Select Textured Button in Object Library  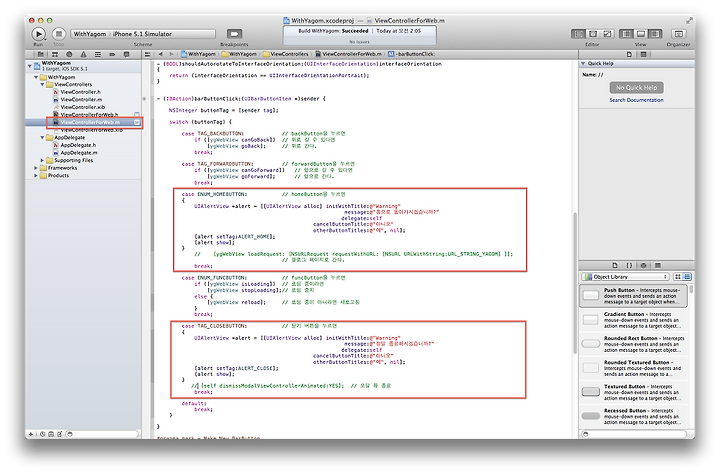tap(634, 392)
